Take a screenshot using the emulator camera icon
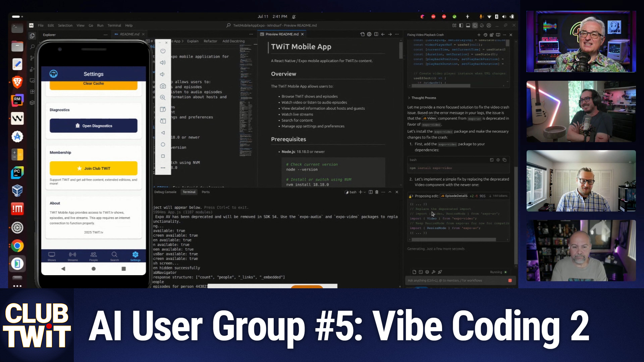This screenshot has width=644, height=362. click(x=163, y=86)
